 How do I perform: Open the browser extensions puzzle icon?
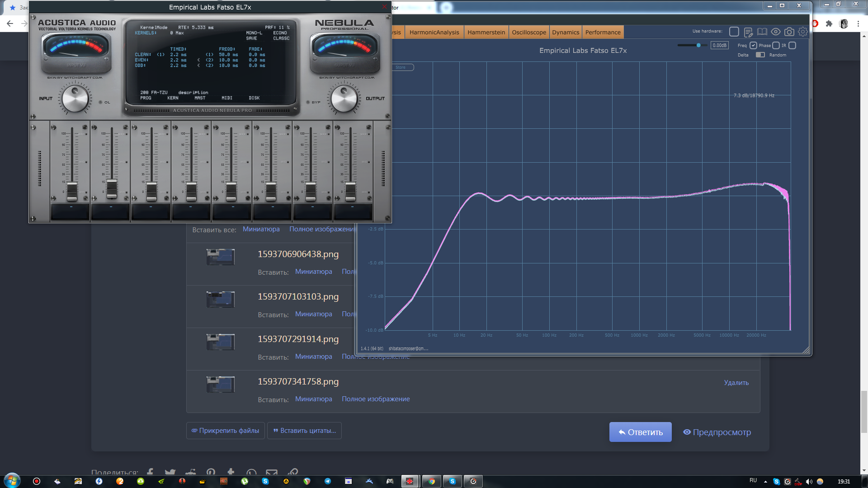[829, 23]
